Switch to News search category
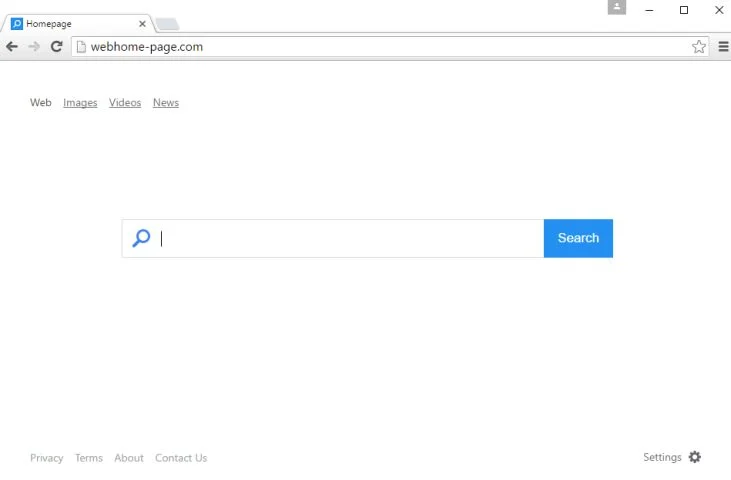The image size is (731, 480). pos(166,103)
